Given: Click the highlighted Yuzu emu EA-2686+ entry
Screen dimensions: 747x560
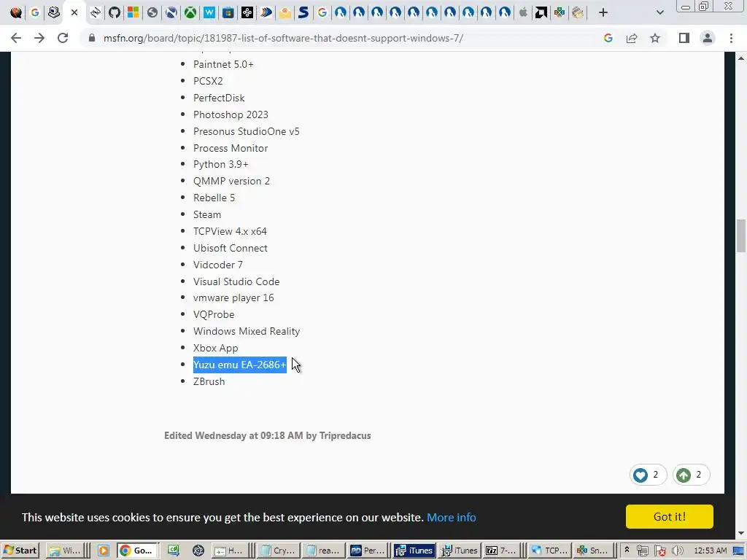Looking at the screenshot, I should click(x=239, y=365).
